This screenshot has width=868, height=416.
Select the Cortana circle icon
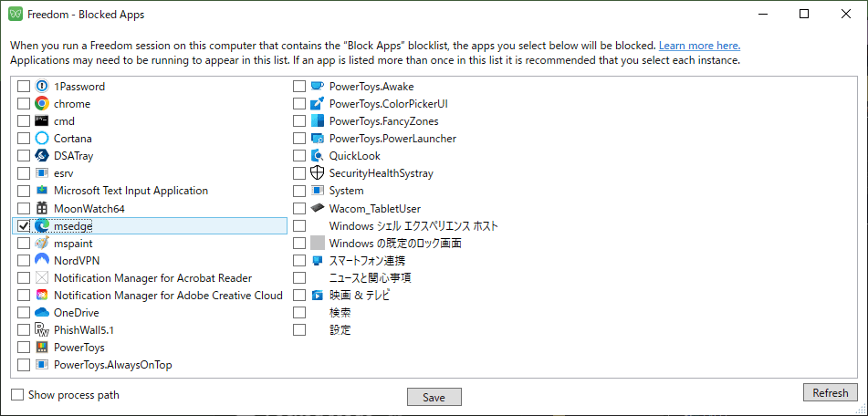tap(42, 139)
